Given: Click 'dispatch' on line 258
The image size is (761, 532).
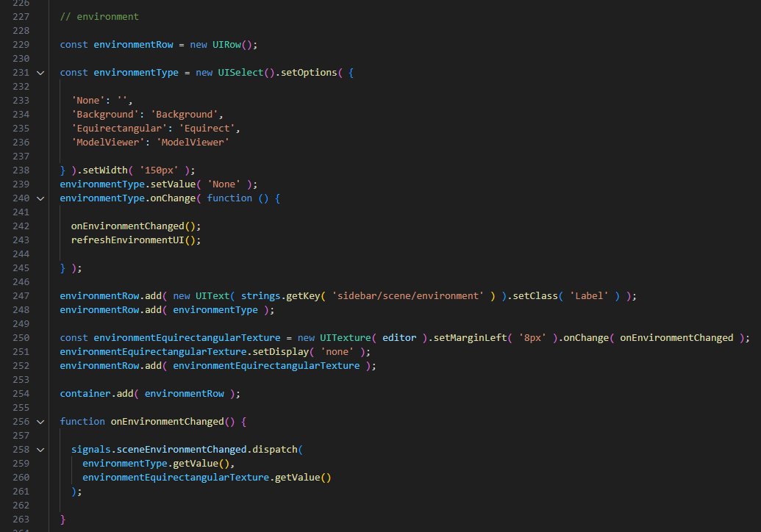Looking at the screenshot, I should [275, 450].
